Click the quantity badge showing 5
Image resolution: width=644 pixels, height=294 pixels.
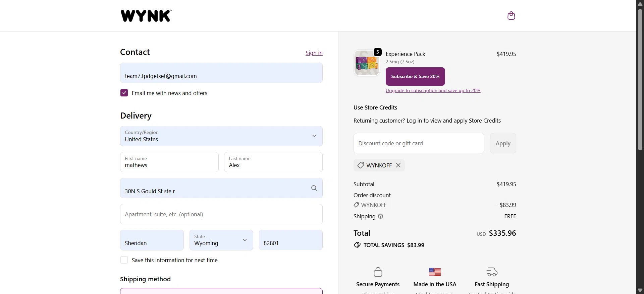click(x=378, y=52)
